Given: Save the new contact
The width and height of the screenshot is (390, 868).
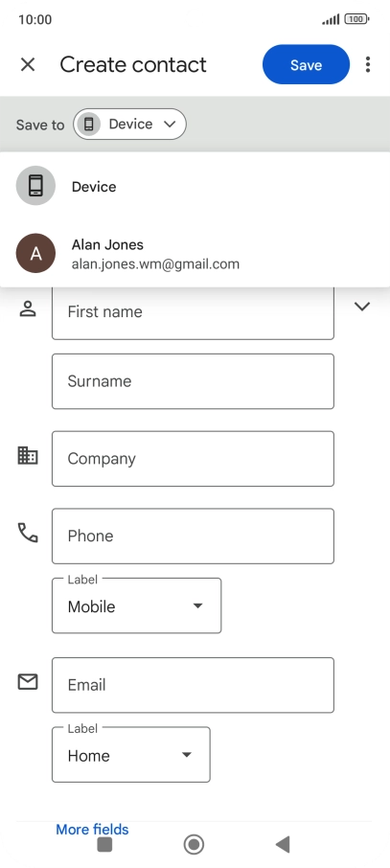Looking at the screenshot, I should click(x=306, y=65).
